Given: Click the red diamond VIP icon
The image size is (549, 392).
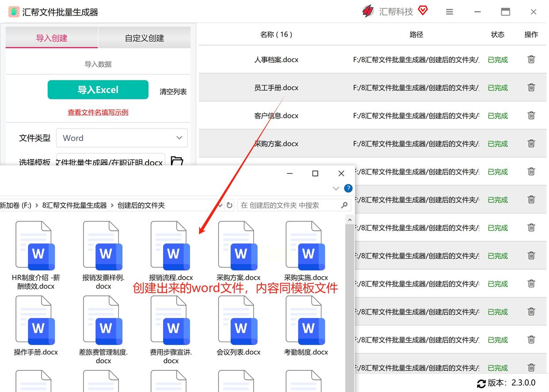Looking at the screenshot, I should [423, 10].
